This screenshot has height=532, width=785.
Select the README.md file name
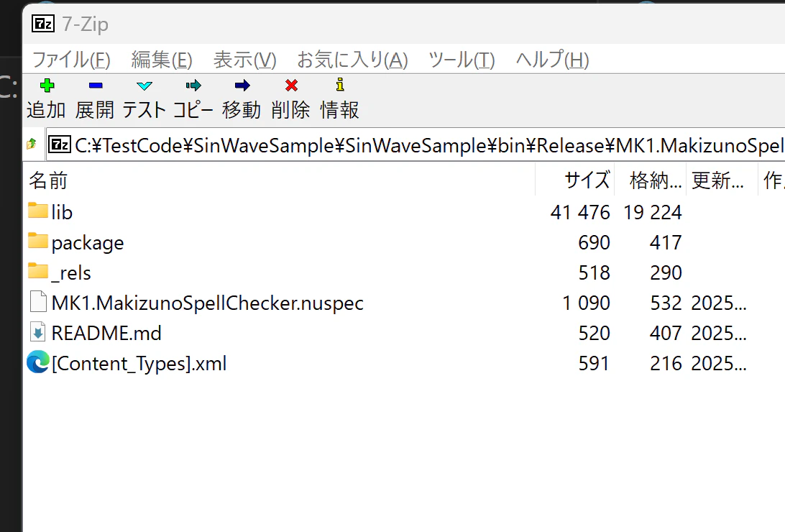[106, 334]
